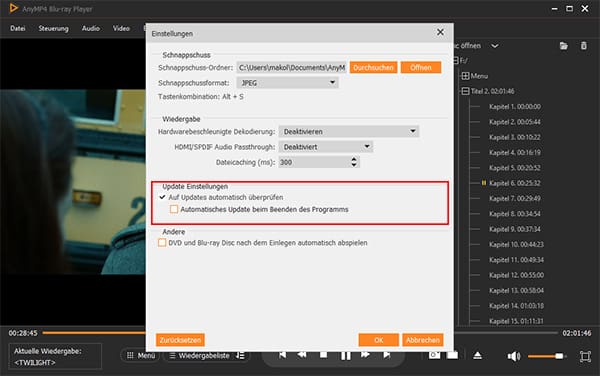This screenshot has width=600, height=376.
Task: Click the fast forward icon
Action: (365, 355)
